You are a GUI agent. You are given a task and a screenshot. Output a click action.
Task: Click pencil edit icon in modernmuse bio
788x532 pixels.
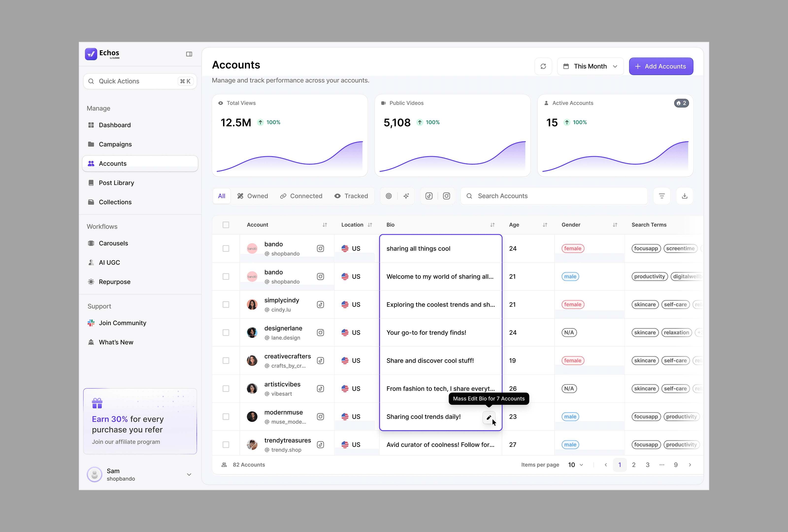(x=489, y=417)
